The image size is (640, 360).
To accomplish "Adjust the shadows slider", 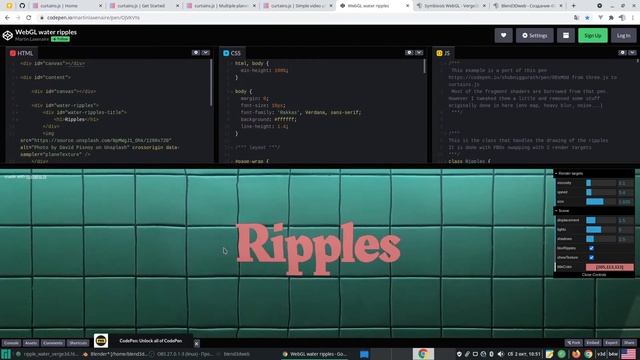I will point(601,239).
